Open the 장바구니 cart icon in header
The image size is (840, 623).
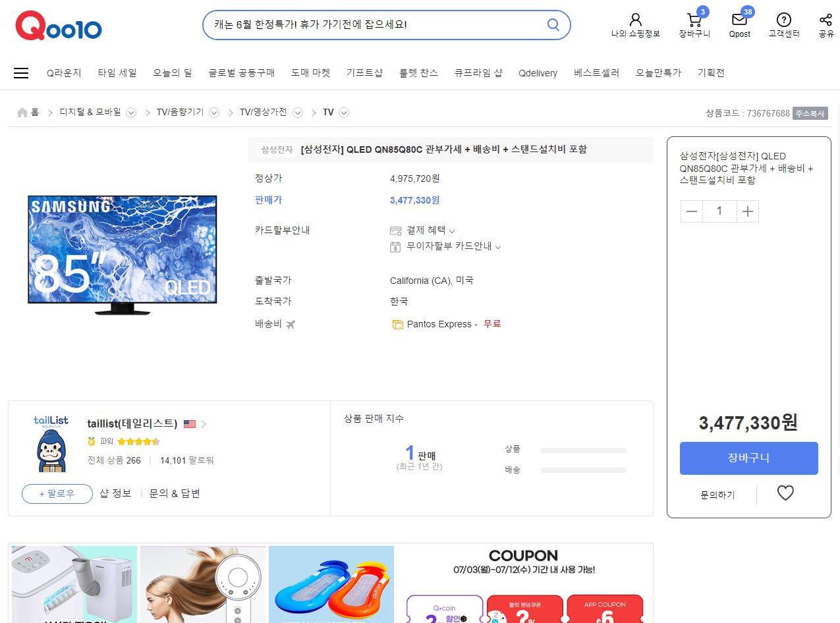tap(694, 20)
